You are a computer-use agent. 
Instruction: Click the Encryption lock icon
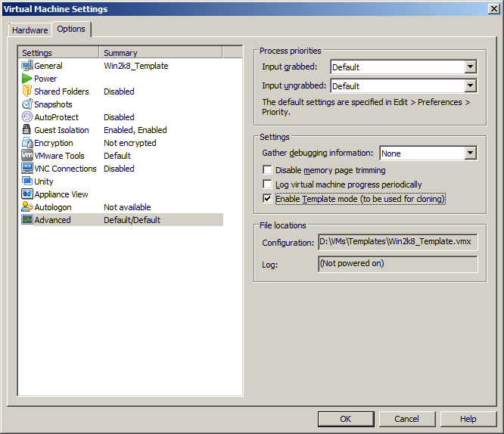click(27, 143)
